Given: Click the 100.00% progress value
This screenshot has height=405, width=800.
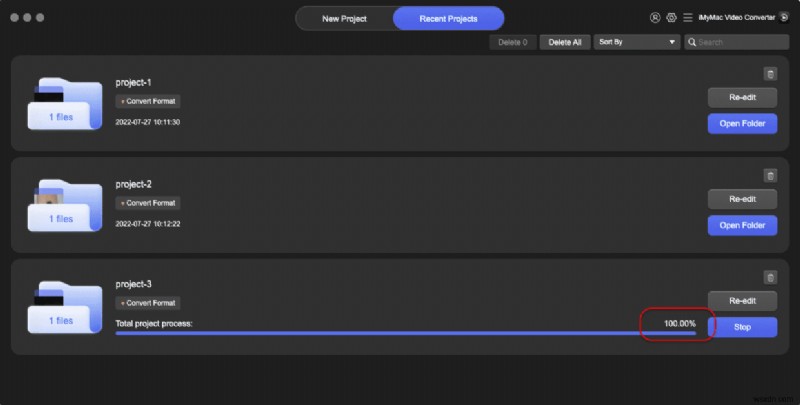Looking at the screenshot, I should click(680, 323).
